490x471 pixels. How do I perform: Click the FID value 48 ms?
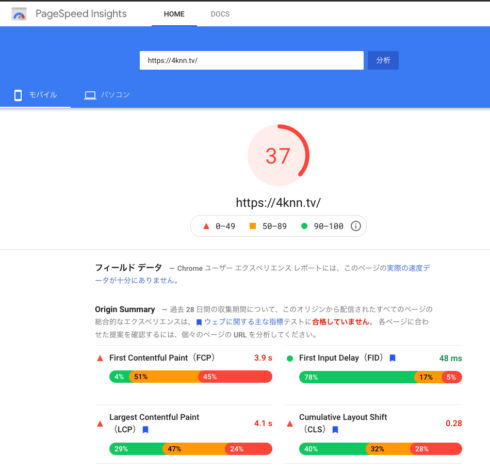point(450,358)
